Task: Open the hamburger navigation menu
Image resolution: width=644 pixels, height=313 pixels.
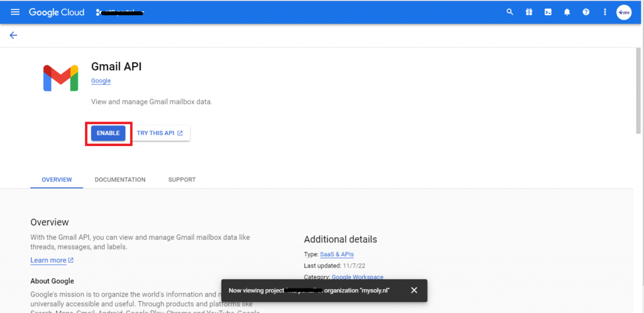Action: click(x=15, y=12)
